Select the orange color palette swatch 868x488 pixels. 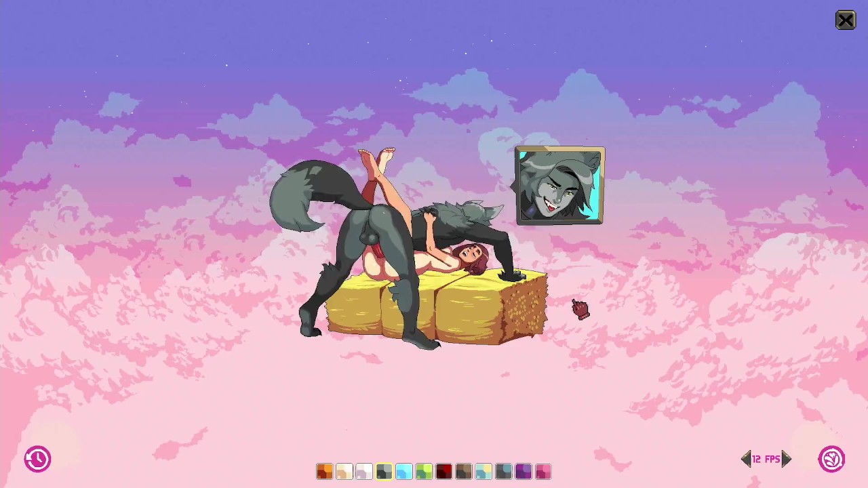[x=324, y=471]
